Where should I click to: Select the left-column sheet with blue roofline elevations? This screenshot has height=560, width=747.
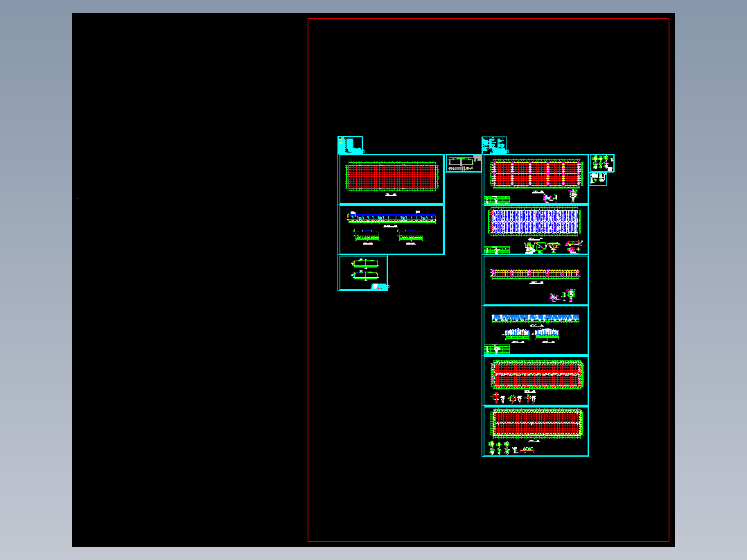[x=391, y=229]
